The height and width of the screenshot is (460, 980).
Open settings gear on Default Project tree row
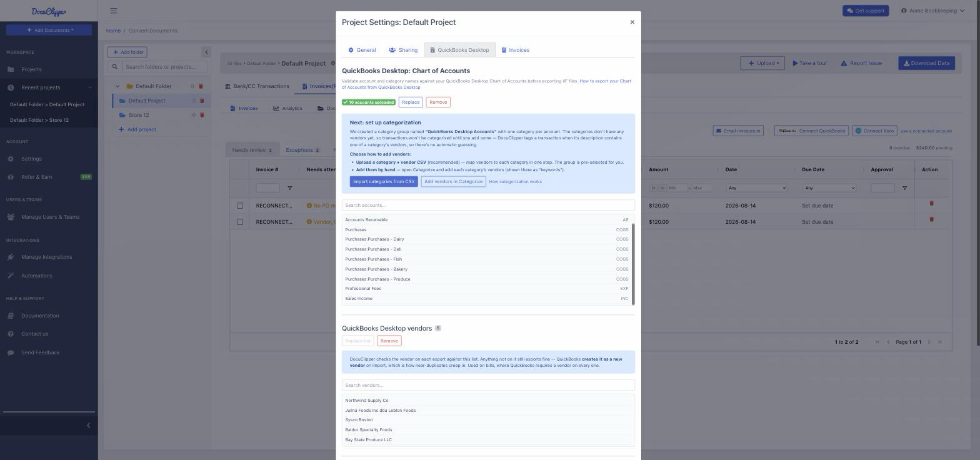[194, 101]
